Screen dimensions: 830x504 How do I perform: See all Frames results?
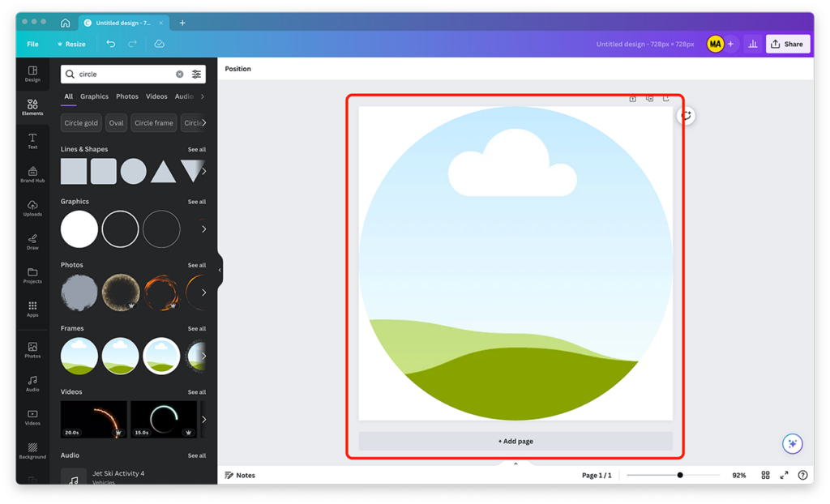pyautogui.click(x=196, y=329)
